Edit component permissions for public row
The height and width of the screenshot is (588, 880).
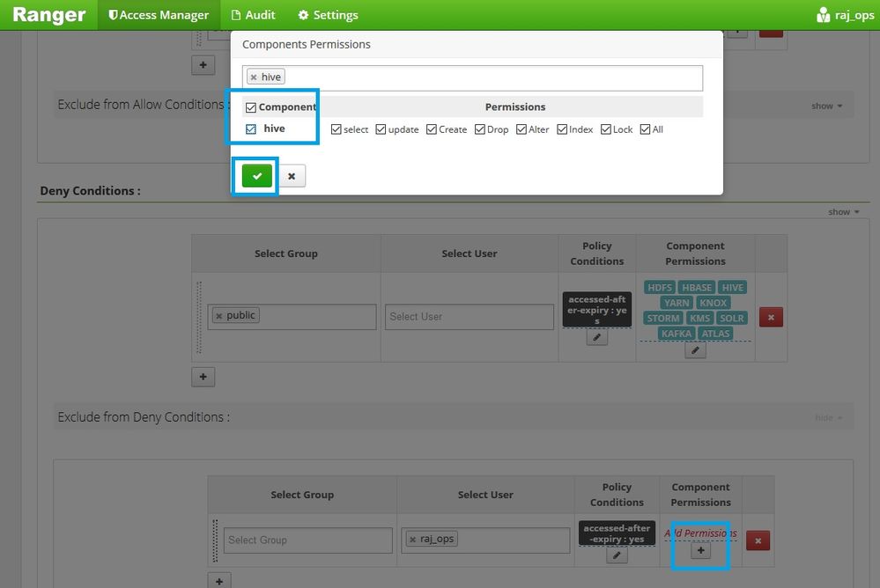tap(695, 350)
